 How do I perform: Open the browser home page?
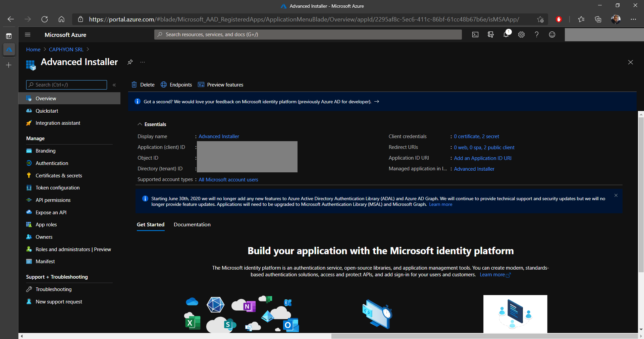[x=61, y=19]
